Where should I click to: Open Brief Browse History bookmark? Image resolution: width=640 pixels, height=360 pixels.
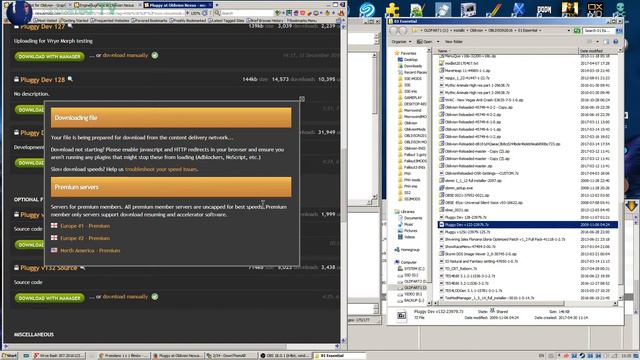click(265, 20)
